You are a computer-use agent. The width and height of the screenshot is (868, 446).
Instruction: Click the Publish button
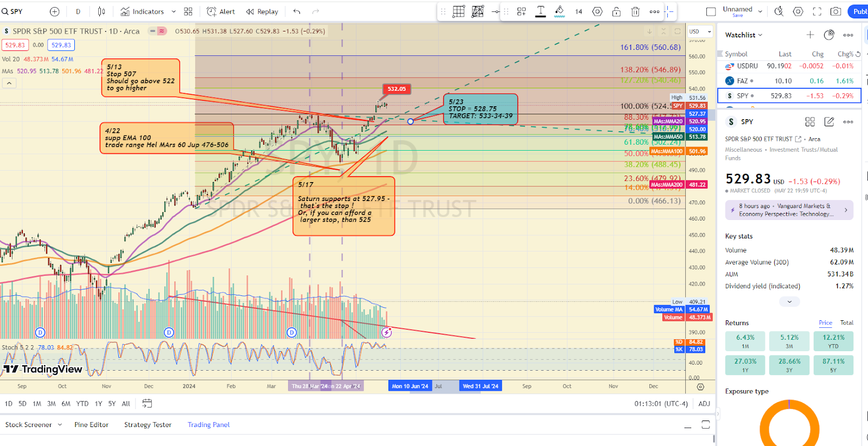(x=858, y=11)
